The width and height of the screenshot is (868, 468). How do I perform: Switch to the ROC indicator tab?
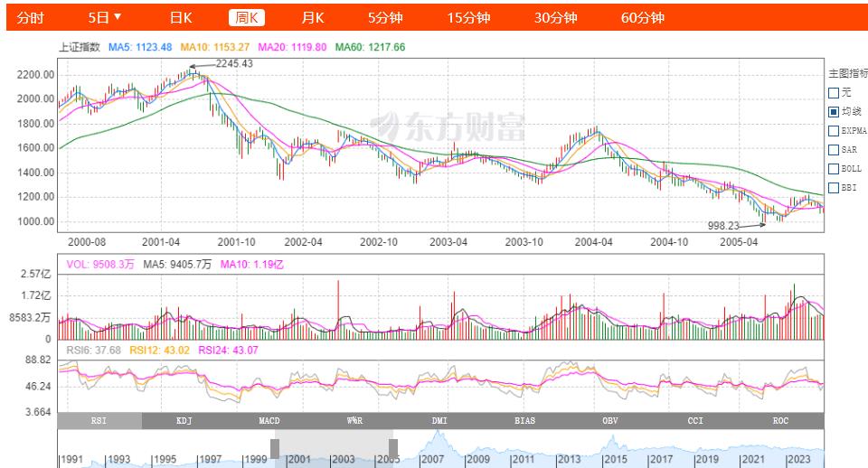coord(781,421)
